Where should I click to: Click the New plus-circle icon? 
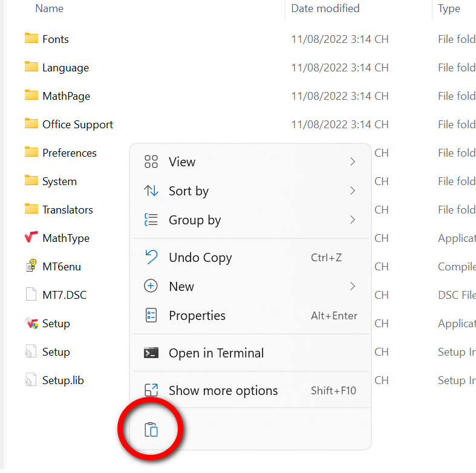click(x=151, y=286)
